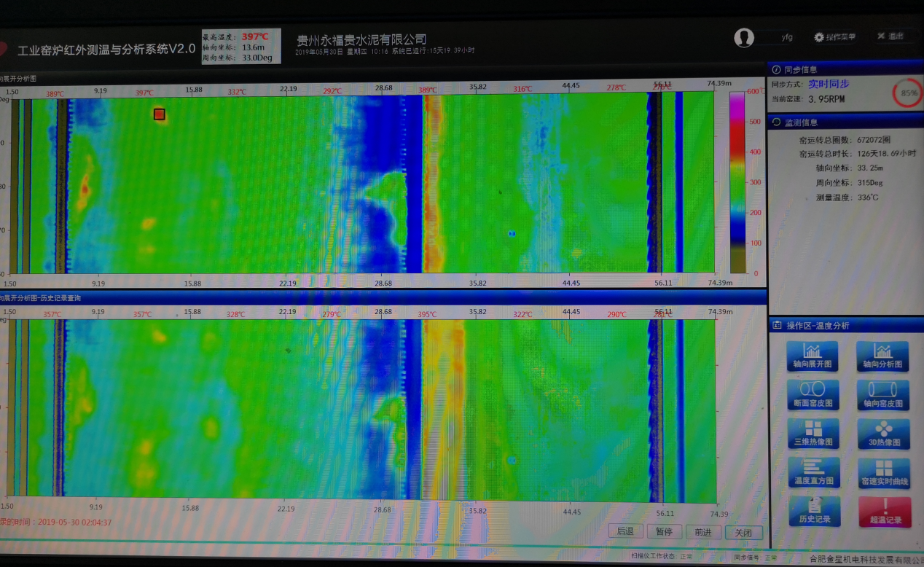The image size is (924, 567).
Task: Open the 历史记录 history records
Action: pos(814,512)
